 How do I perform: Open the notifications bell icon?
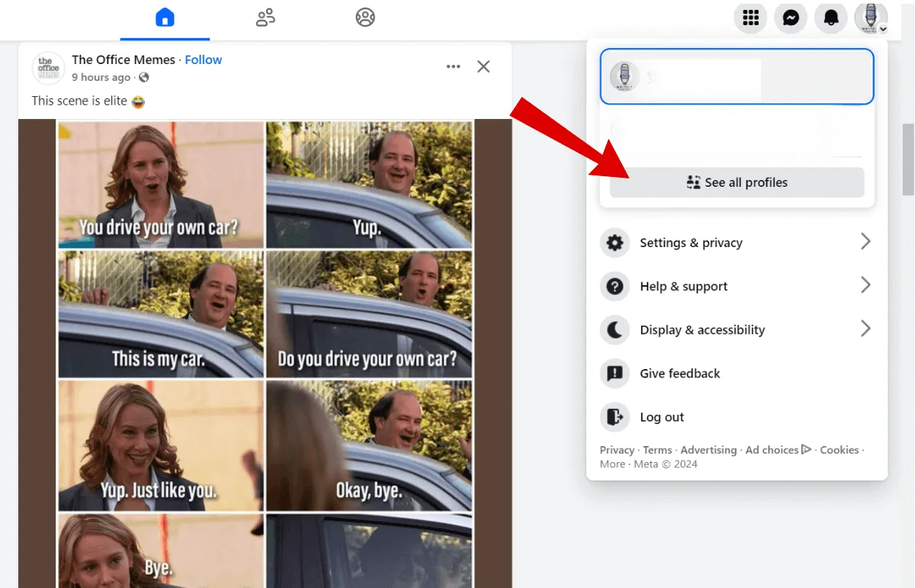click(x=831, y=18)
